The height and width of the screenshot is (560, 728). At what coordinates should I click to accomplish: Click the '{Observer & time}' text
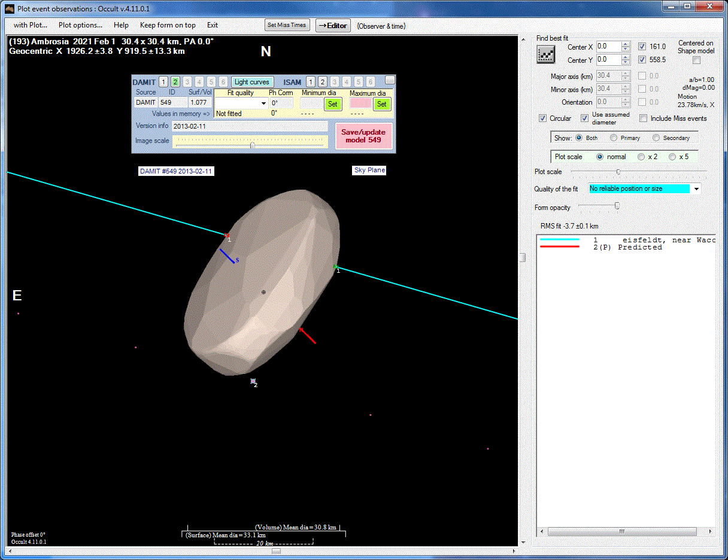382,26
